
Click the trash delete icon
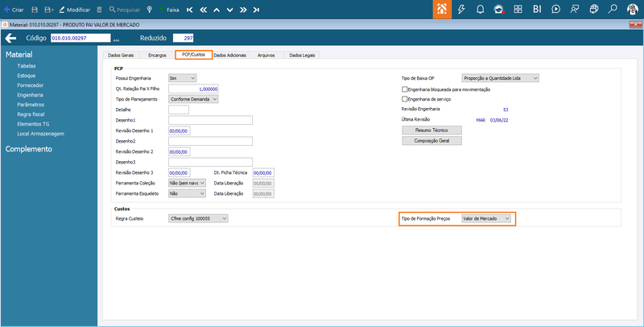pos(99,10)
